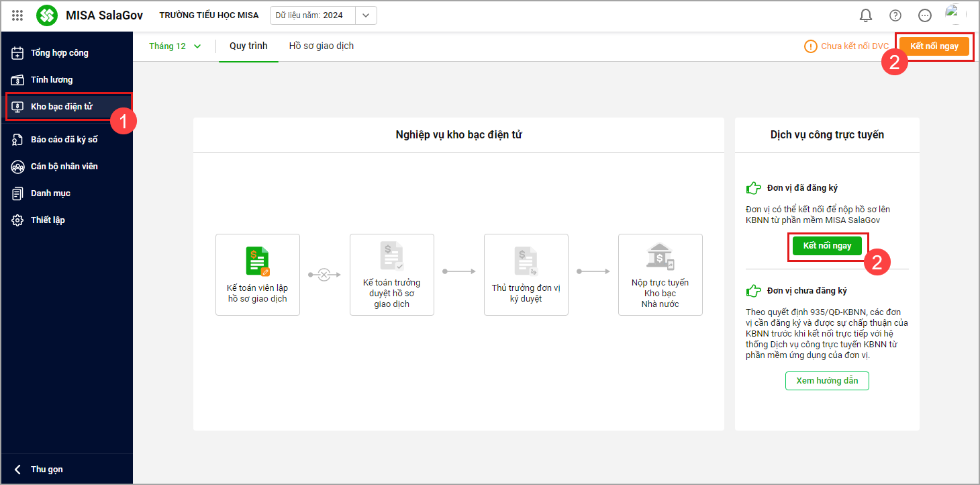
Task: Open the app launcher grid icon
Action: click(17, 15)
